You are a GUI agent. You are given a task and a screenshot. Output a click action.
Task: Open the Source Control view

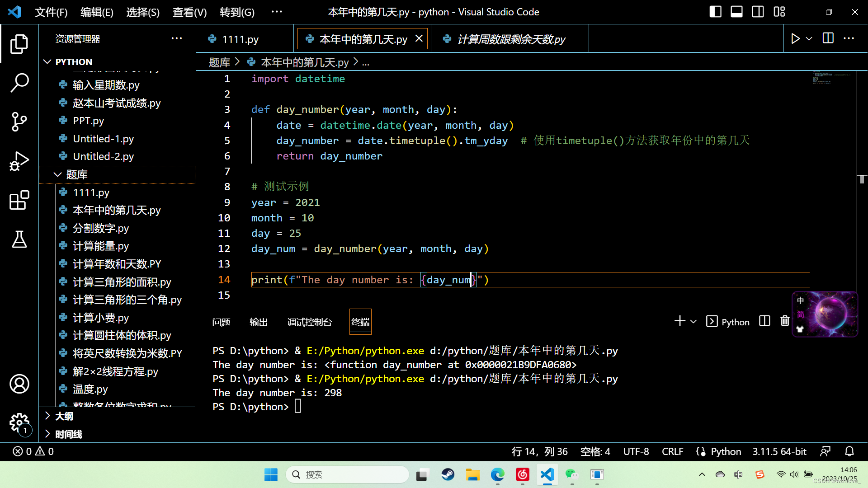coord(19,122)
